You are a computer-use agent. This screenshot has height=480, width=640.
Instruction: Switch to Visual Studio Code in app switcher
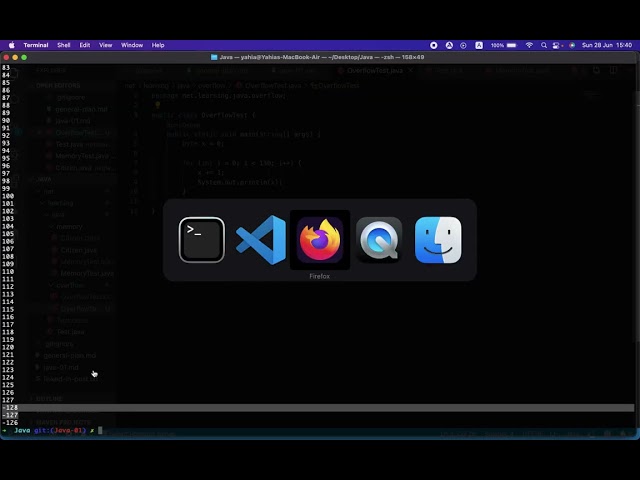(261, 240)
